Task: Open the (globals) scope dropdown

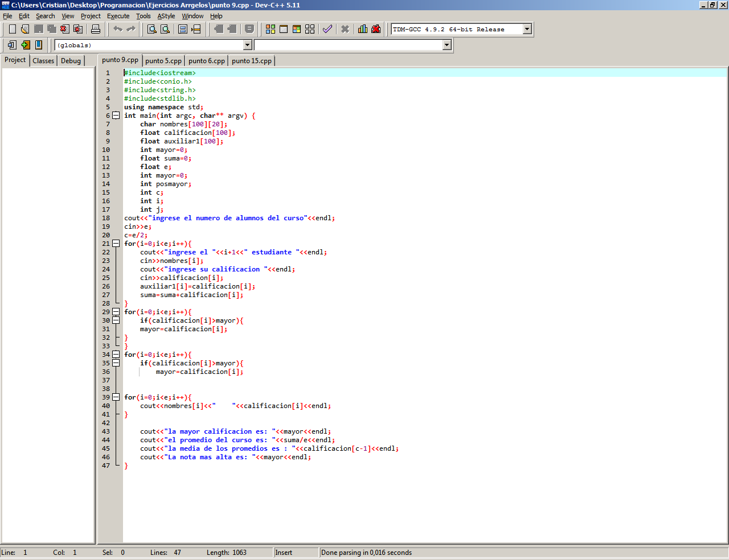Action: pos(247,45)
